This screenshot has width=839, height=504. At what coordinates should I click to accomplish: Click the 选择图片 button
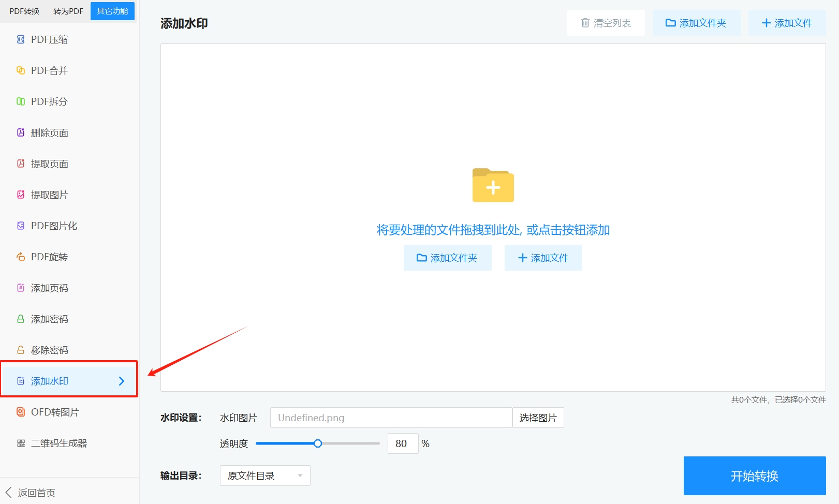click(x=538, y=418)
